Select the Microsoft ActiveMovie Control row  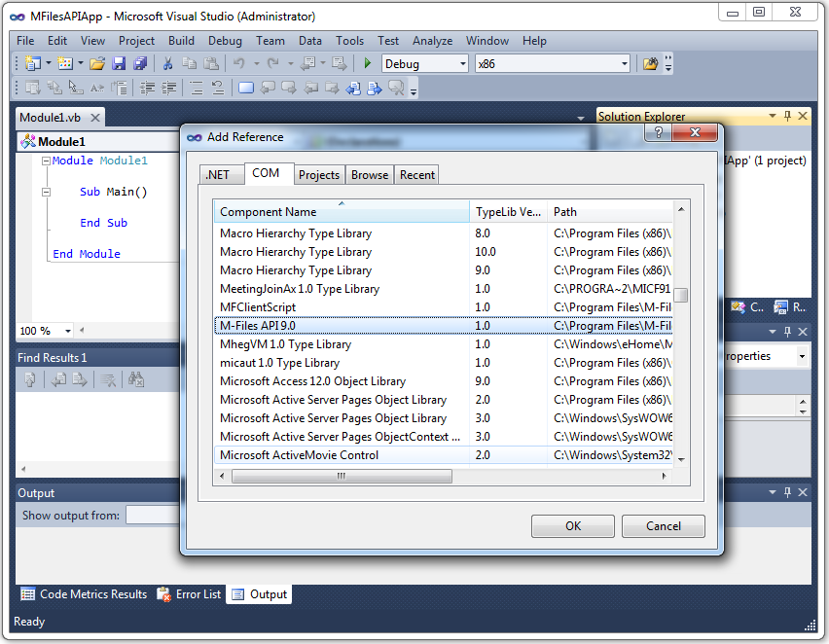pyautogui.click(x=444, y=455)
